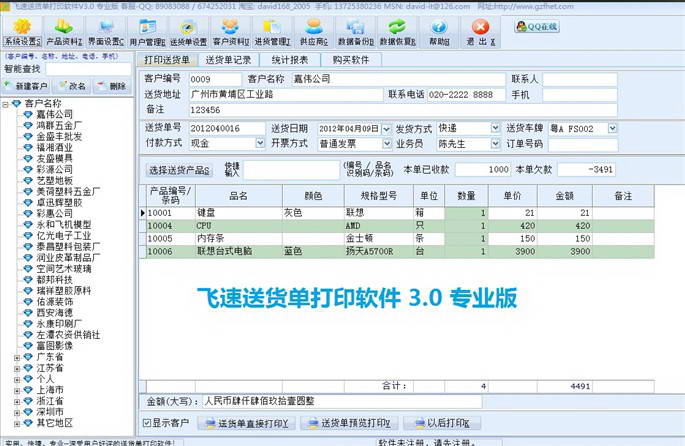Click 数据恢复 toolbar icon
The image size is (685, 446).
point(397,32)
